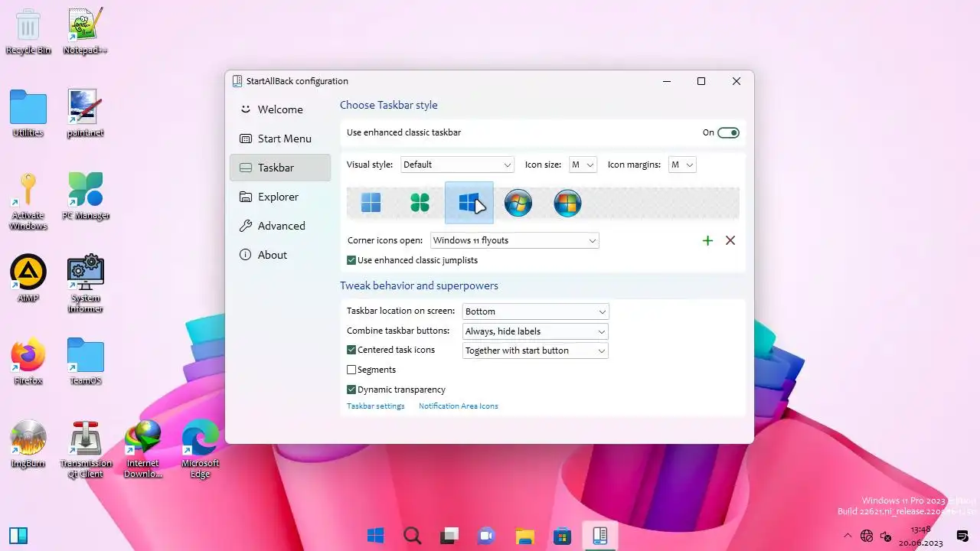The height and width of the screenshot is (551, 980).
Task: Select the green clover start button style
Action: [420, 203]
